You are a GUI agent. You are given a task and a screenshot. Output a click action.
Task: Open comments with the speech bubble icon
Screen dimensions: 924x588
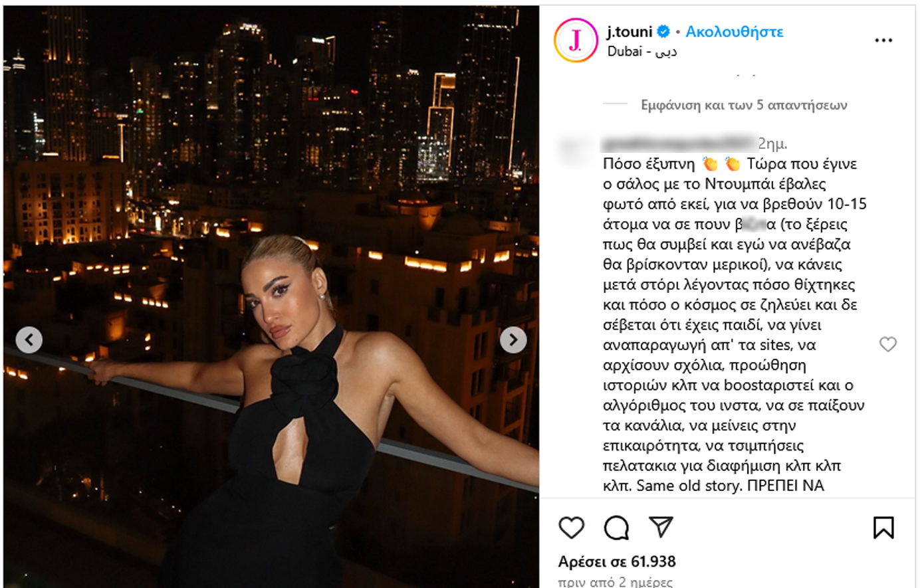point(616,528)
